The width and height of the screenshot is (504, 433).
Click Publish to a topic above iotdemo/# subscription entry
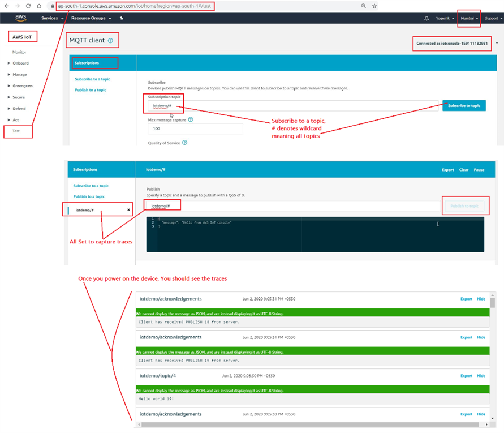89,196
